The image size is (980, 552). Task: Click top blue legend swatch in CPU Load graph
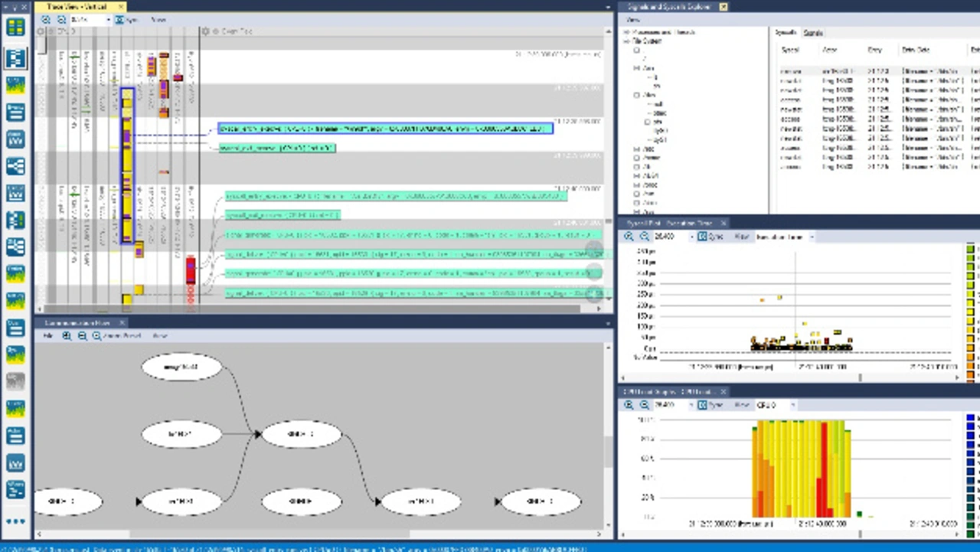971,419
